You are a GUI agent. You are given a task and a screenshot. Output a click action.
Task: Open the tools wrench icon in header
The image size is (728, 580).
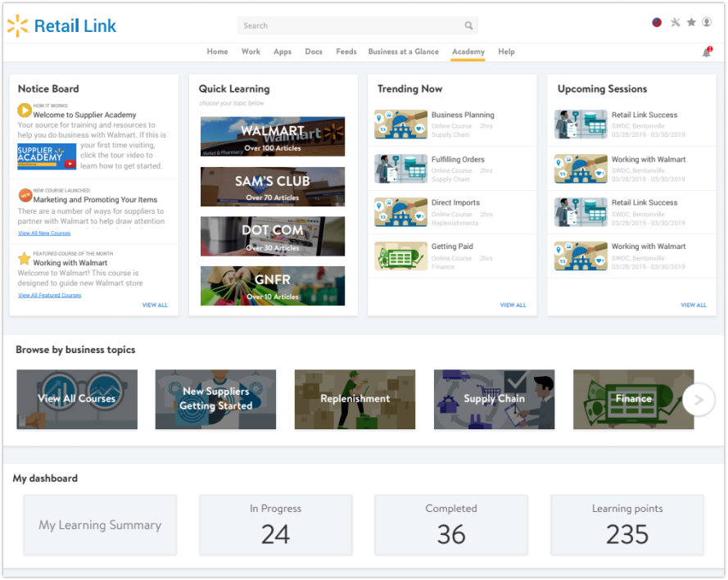click(x=675, y=22)
